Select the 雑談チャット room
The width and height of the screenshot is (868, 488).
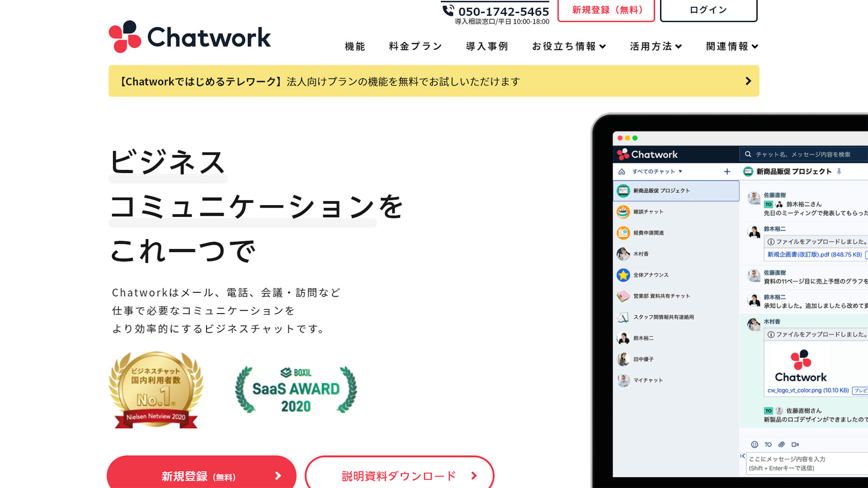tap(676, 211)
